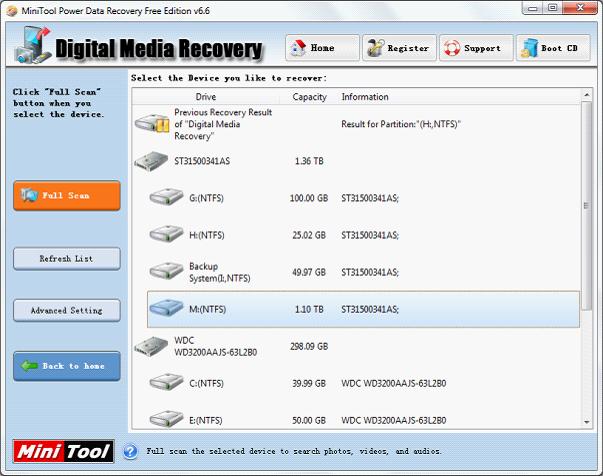The image size is (603, 476).
Task: Open the Register button
Action: (399, 48)
